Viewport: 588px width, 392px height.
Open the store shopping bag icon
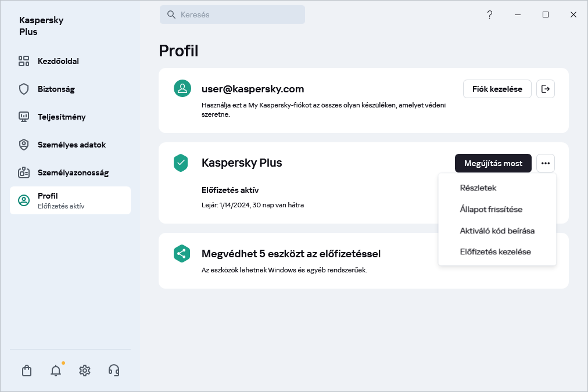(x=27, y=371)
